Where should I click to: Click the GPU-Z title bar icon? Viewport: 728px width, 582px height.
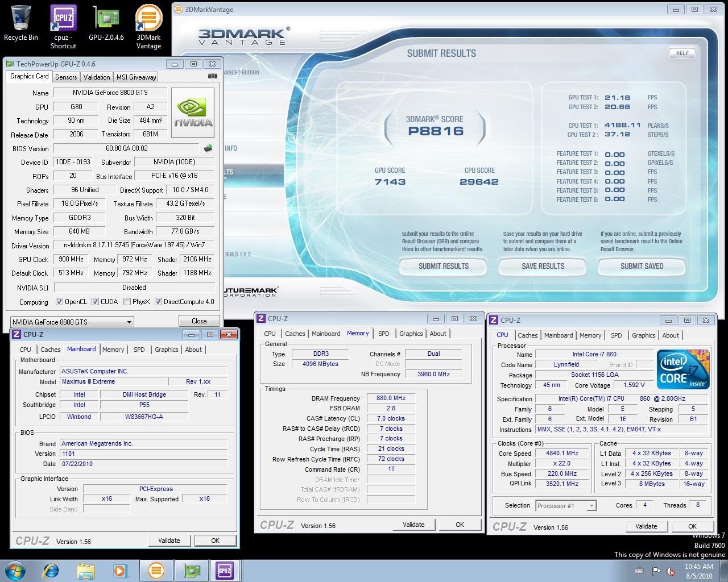[10, 64]
